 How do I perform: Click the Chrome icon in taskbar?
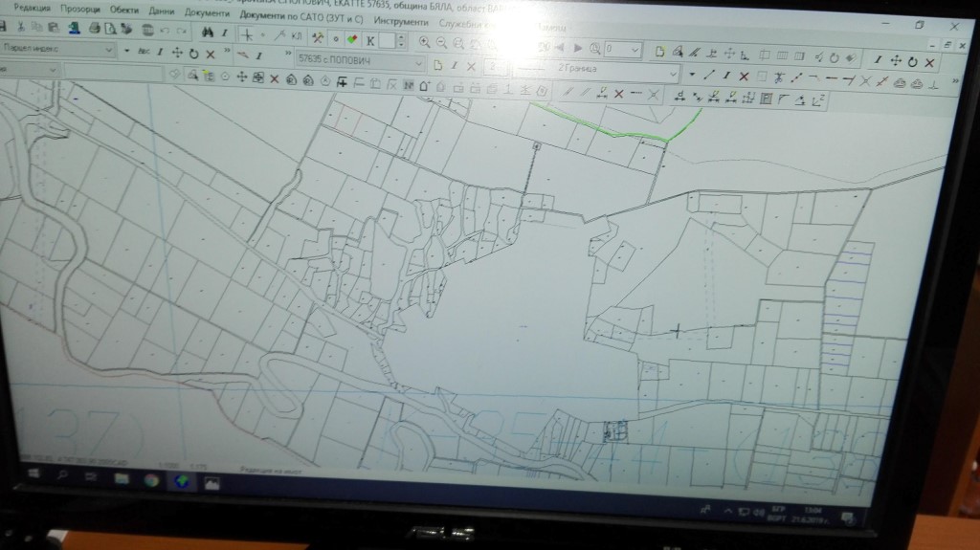pyautogui.click(x=152, y=479)
